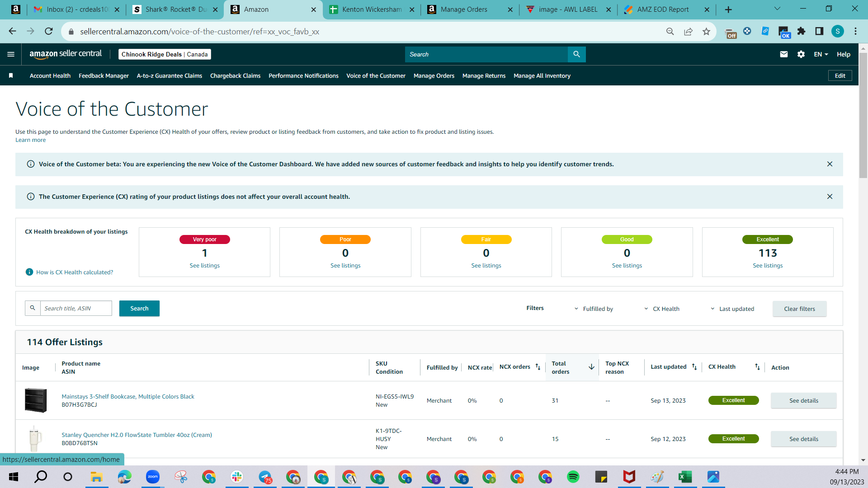
Task: Open the EN language dropdown
Action: (821, 54)
